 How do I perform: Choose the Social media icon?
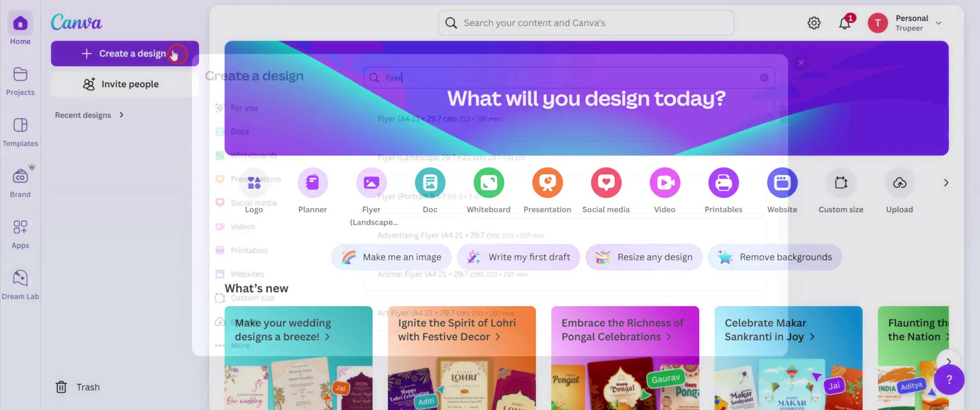(x=606, y=183)
